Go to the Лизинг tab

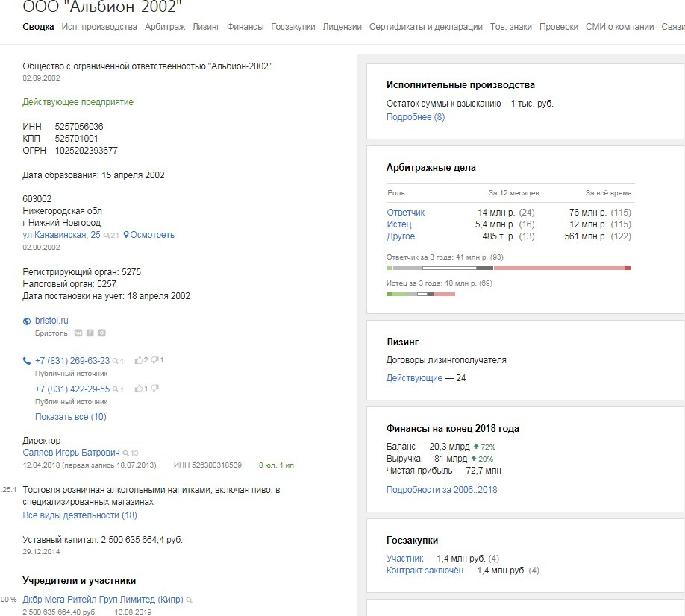[x=206, y=27]
